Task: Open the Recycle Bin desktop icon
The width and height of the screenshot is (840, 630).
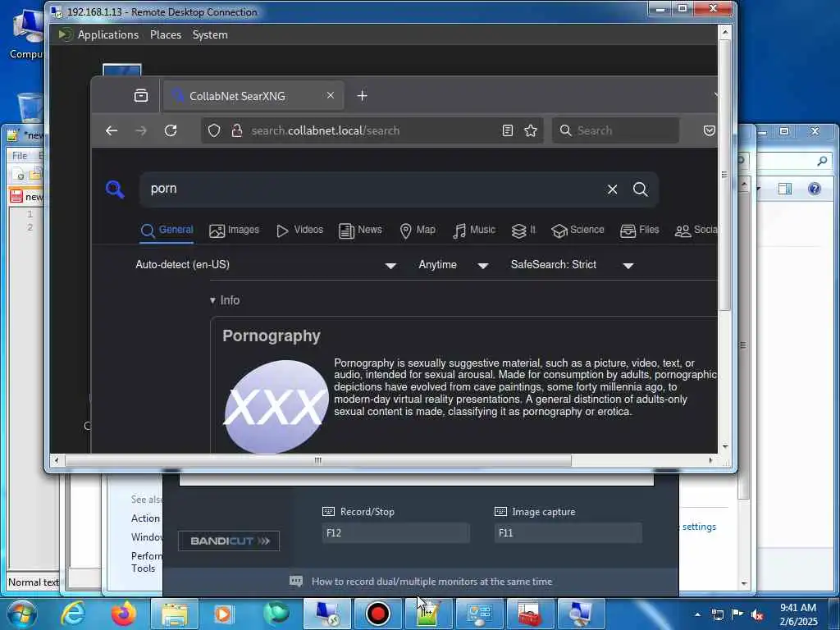Action: point(30,107)
